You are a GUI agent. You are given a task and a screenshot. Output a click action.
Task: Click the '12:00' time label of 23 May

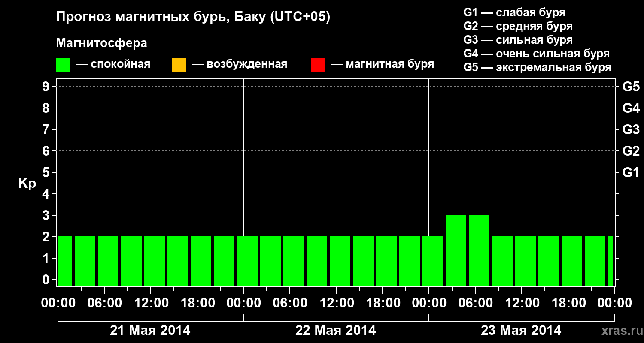click(x=522, y=303)
